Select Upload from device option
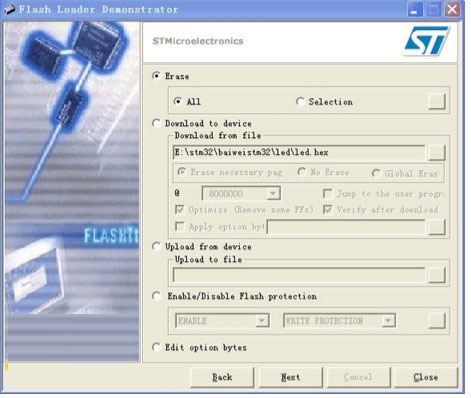The image size is (471, 398). coord(156,246)
